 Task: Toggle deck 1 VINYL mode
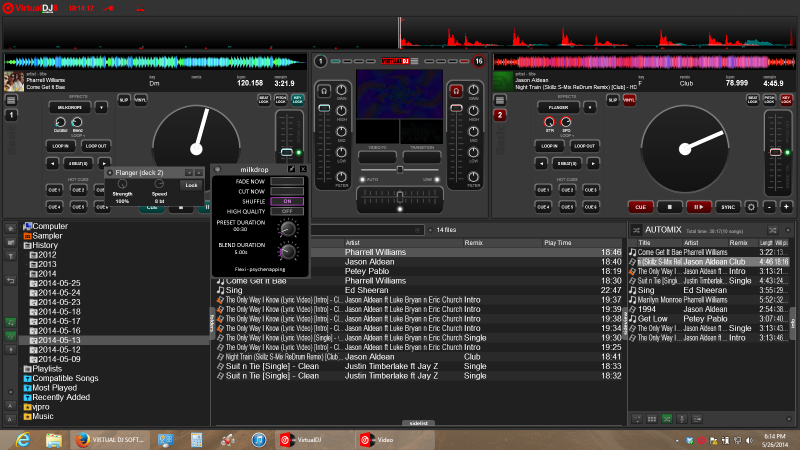(x=141, y=100)
